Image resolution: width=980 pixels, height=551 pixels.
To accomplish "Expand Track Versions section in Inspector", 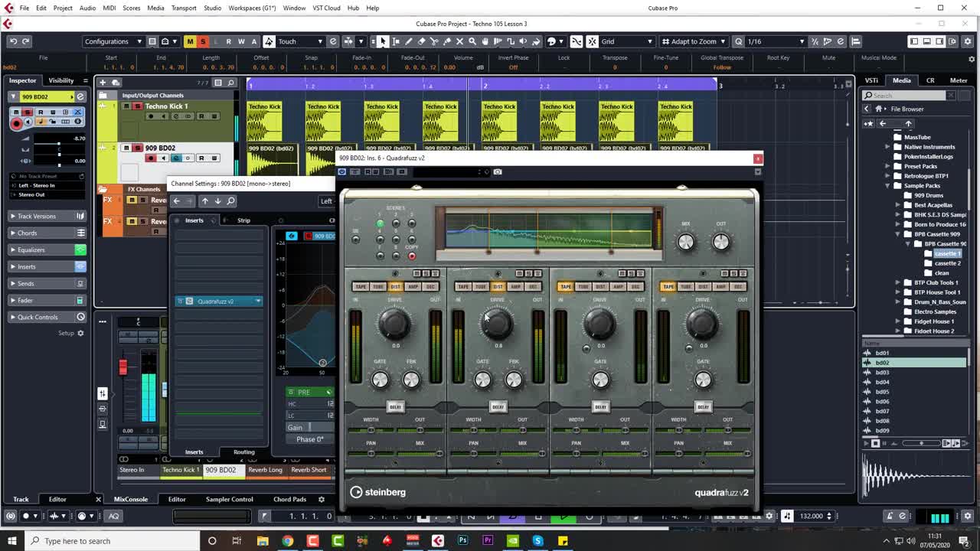I will pos(47,217).
